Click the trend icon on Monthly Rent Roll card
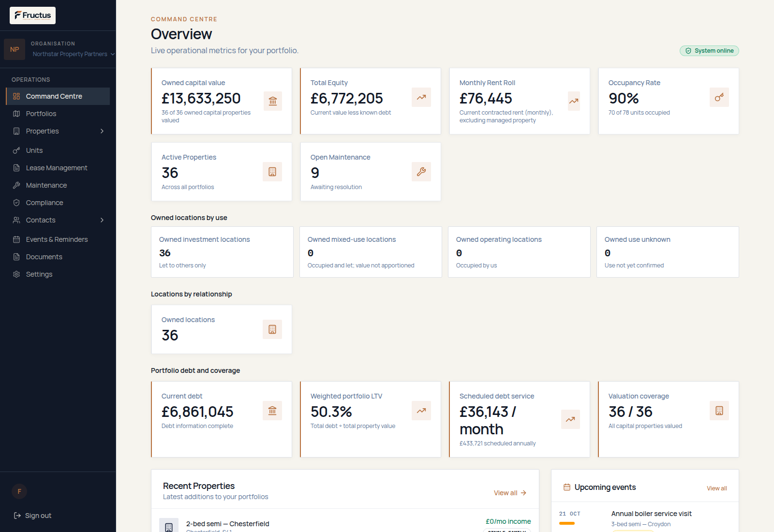The image size is (774, 532). pos(574,101)
